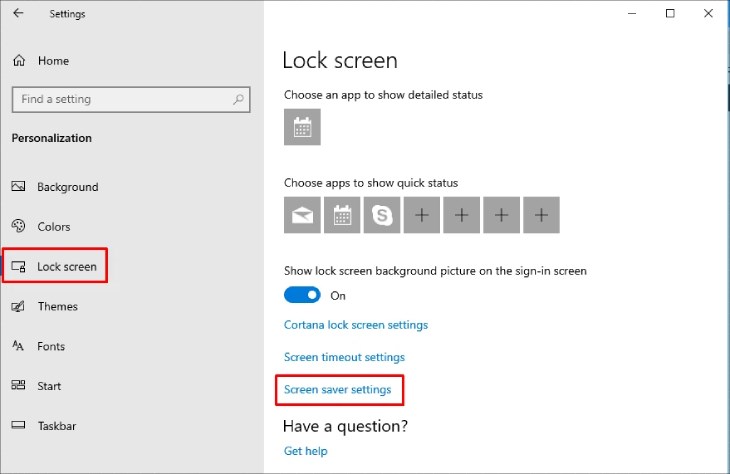Viewport: 730px width, 474px height.
Task: Open the Background personalization page
Action: (67, 187)
